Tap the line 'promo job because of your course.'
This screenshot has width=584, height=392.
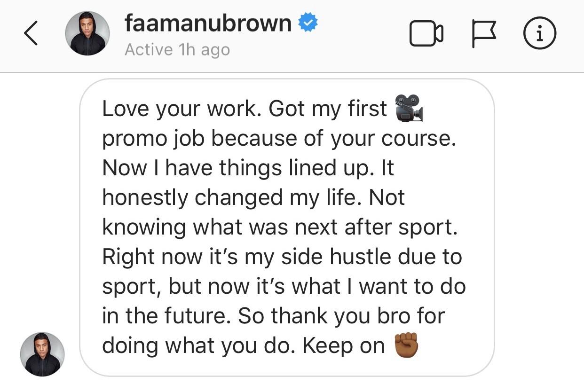pos(279,139)
